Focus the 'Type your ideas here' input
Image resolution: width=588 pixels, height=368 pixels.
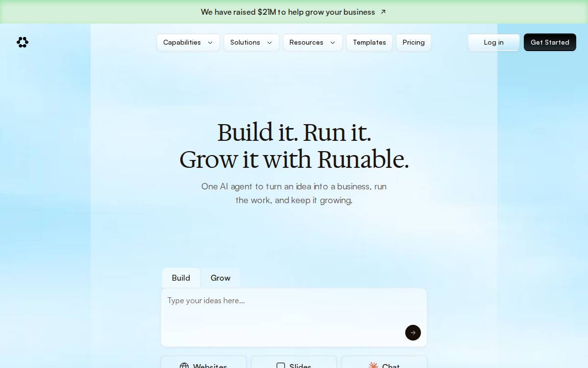coord(294,317)
